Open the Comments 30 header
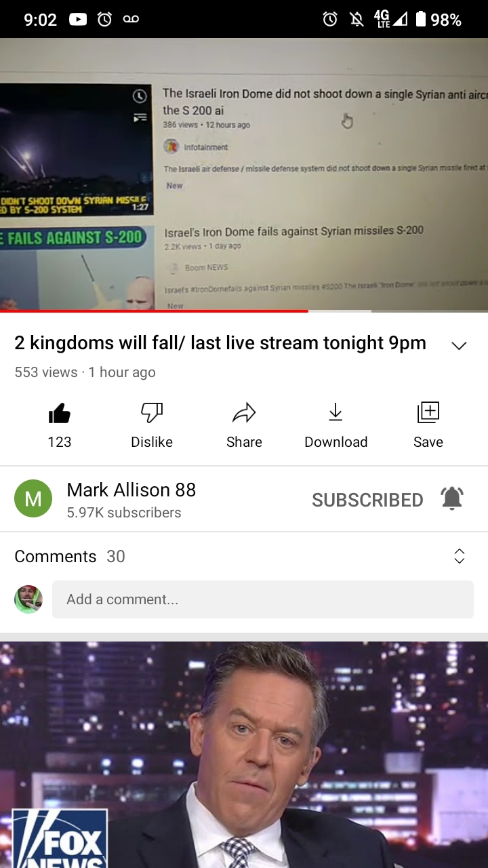Image resolution: width=488 pixels, height=868 pixels. pyautogui.click(x=70, y=556)
